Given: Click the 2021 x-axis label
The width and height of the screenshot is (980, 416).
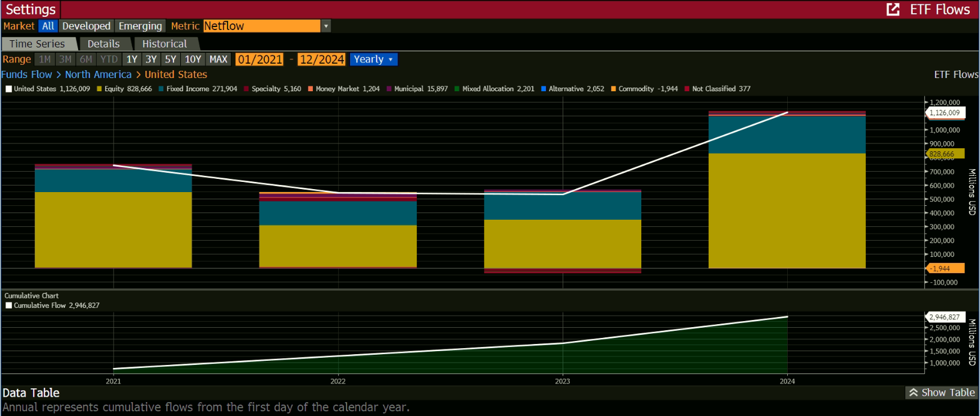Looking at the screenshot, I should (x=113, y=381).
